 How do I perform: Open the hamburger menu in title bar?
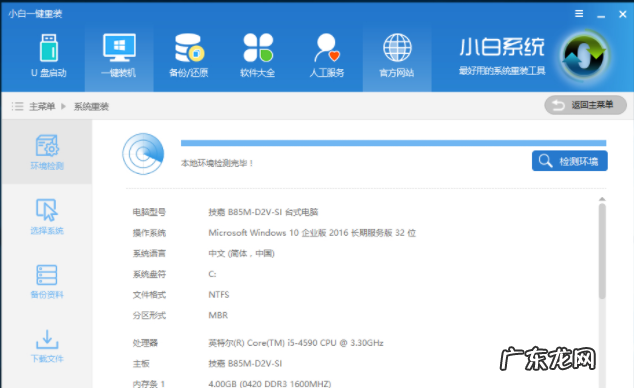click(x=579, y=14)
